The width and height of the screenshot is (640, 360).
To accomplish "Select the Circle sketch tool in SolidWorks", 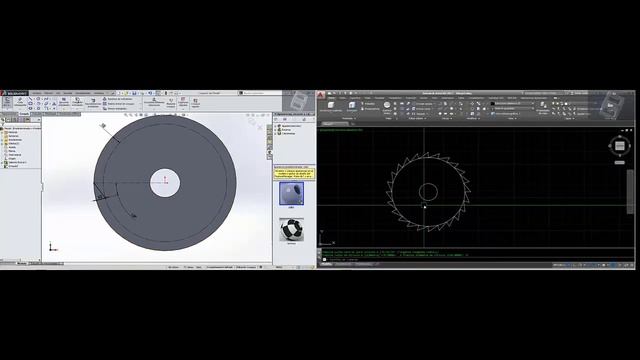I will coord(38,99).
